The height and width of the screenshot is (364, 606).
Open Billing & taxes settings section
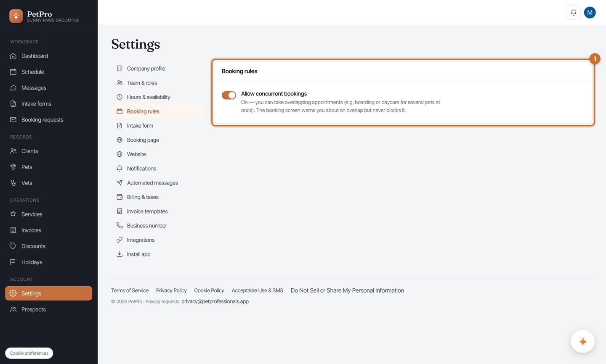(157, 197)
